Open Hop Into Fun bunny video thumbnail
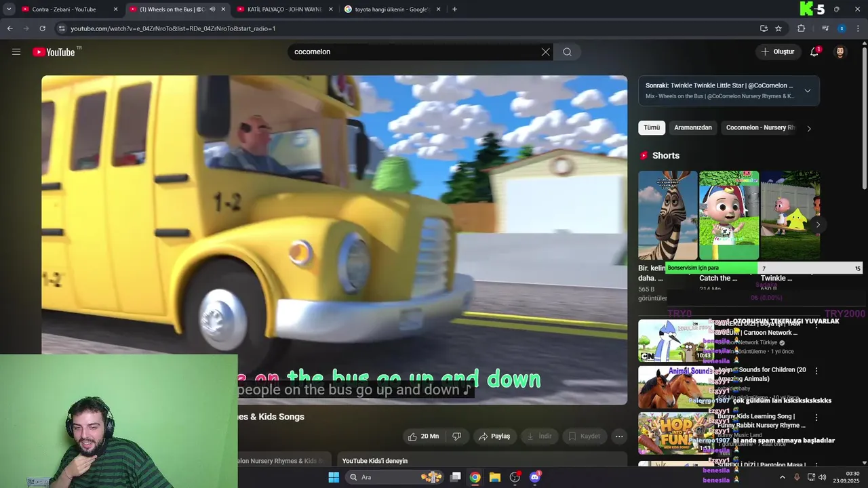868x488 pixels. (x=675, y=433)
